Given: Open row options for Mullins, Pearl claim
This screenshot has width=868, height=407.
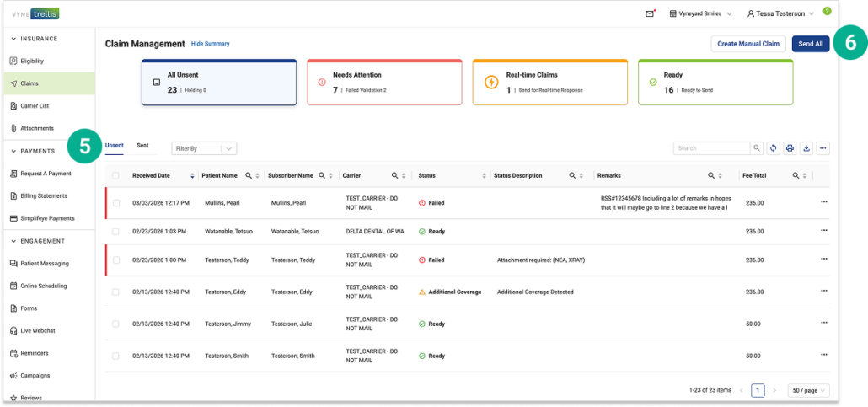Looking at the screenshot, I should point(823,202).
